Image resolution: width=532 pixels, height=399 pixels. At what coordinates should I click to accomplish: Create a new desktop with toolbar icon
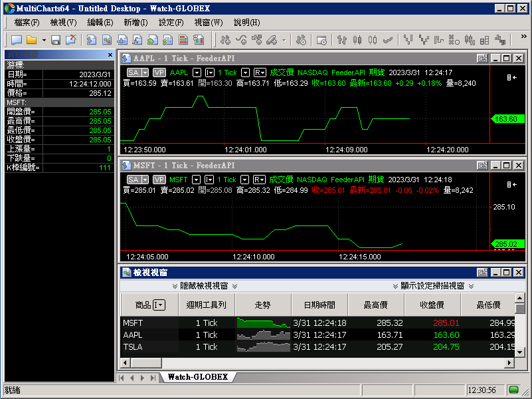coord(17,40)
